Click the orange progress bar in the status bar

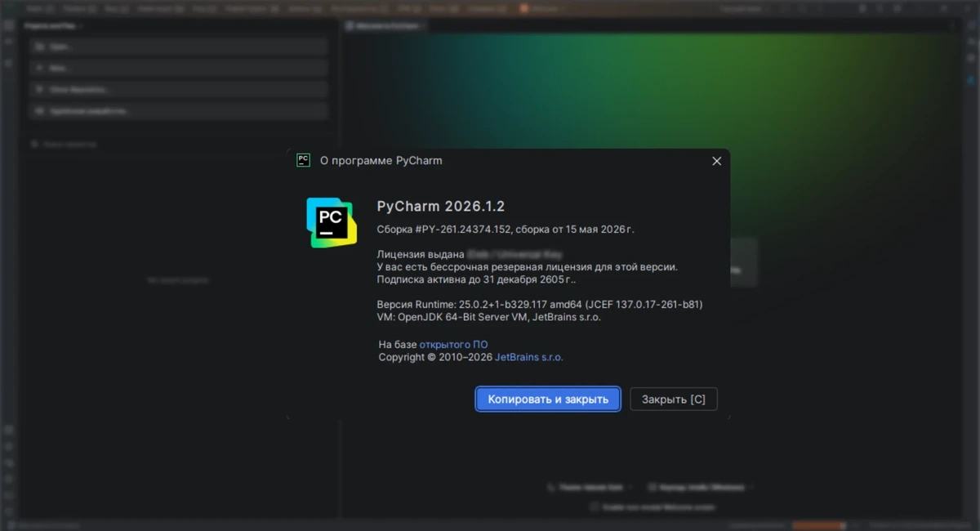(x=819, y=525)
